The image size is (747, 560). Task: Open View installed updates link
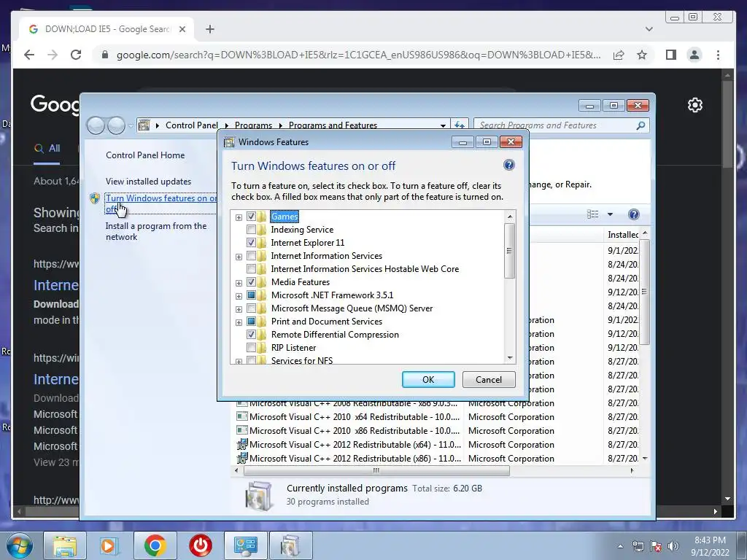coord(148,182)
